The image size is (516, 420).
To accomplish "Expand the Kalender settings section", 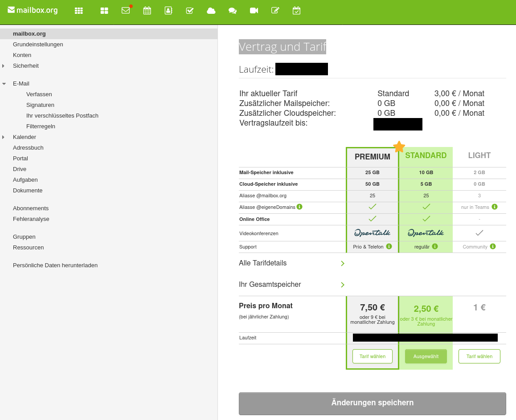I will pyautogui.click(x=3, y=137).
